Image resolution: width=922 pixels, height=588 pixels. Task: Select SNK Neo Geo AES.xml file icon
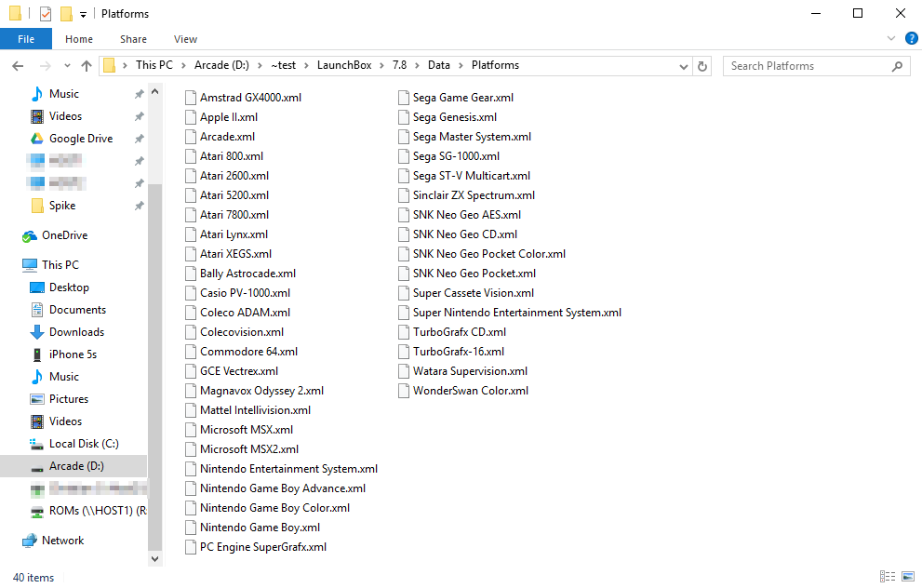(404, 215)
